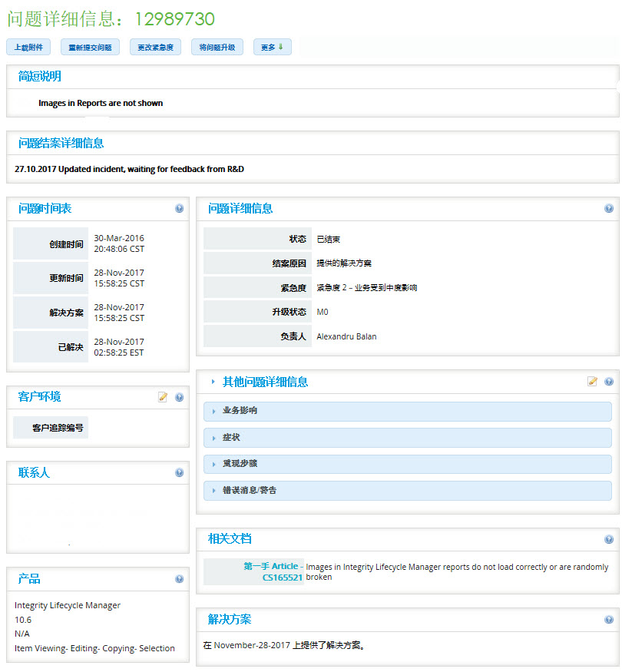
Task: Open the 更多 dropdown menu
Action: click(x=272, y=48)
